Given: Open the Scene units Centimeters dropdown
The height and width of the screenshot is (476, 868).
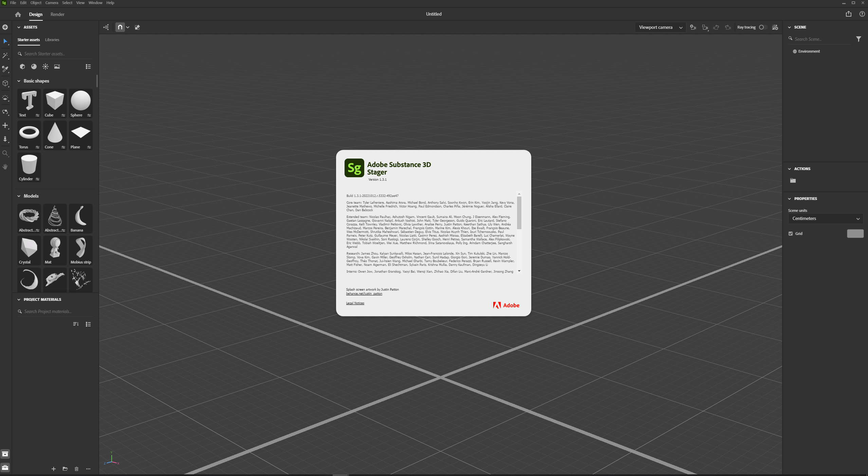Looking at the screenshot, I should click(x=825, y=219).
